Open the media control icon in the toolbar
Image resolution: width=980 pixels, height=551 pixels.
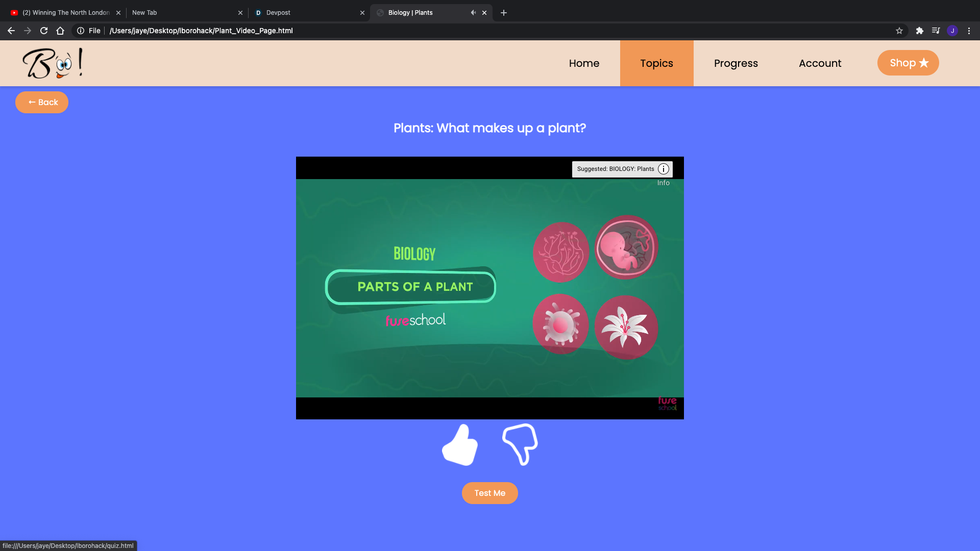tap(936, 31)
